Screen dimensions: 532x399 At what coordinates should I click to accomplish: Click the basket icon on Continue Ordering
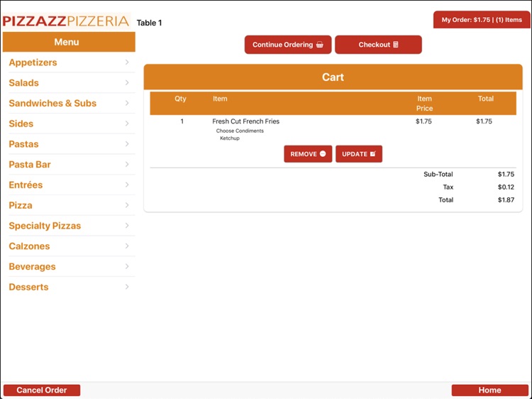tap(320, 45)
